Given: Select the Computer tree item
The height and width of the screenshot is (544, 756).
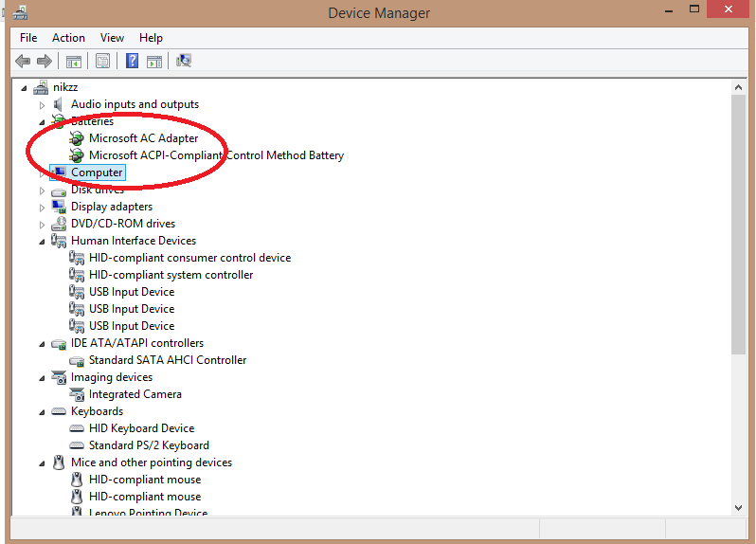Looking at the screenshot, I should click(x=97, y=172).
